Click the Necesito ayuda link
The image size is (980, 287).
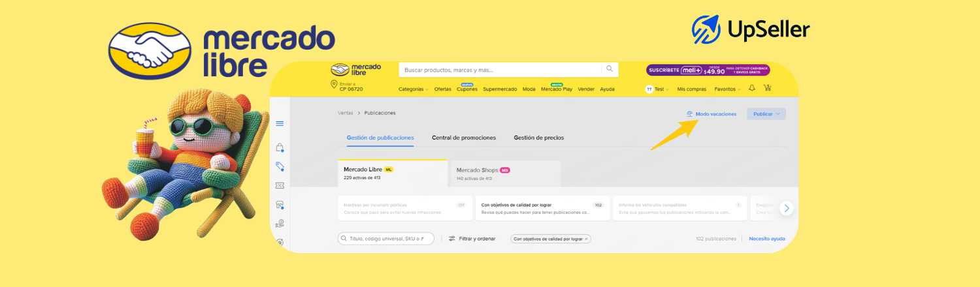point(767,239)
